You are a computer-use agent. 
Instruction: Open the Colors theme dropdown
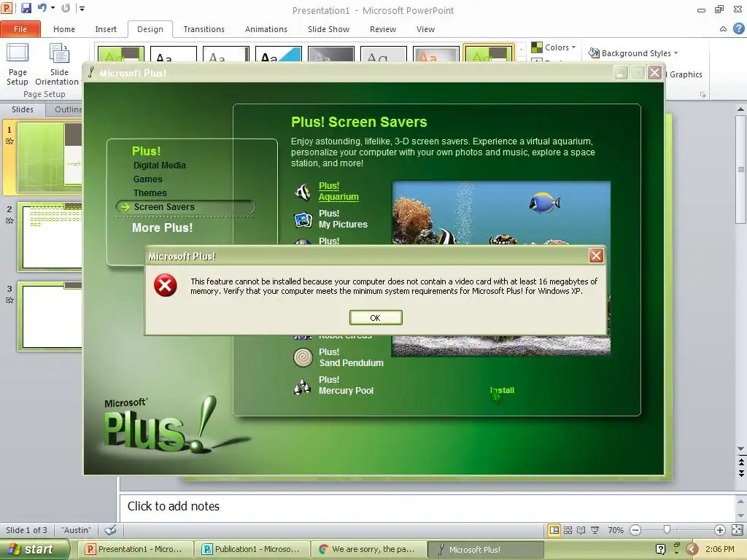[554, 47]
